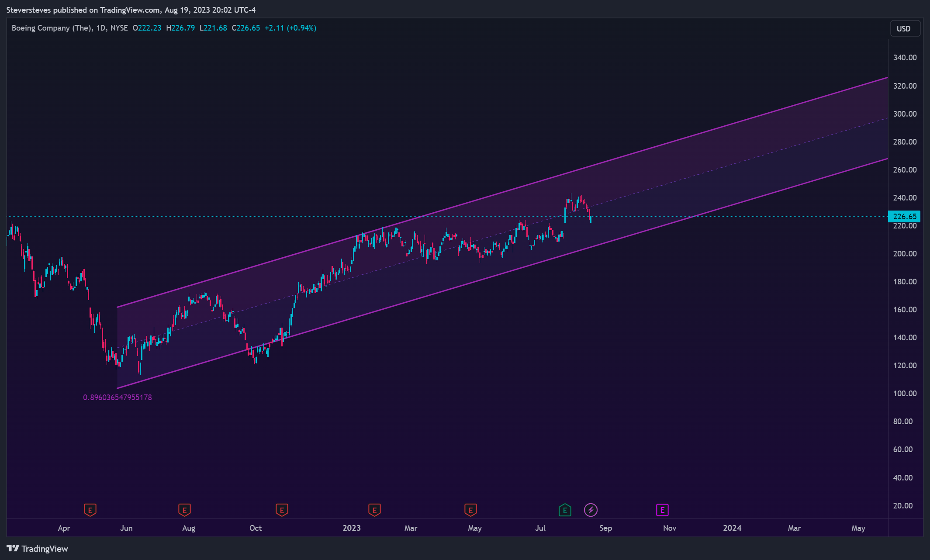Viewport: 930px width, 560px height.
Task: Click the 20.00 price axis label
Action: (x=903, y=506)
